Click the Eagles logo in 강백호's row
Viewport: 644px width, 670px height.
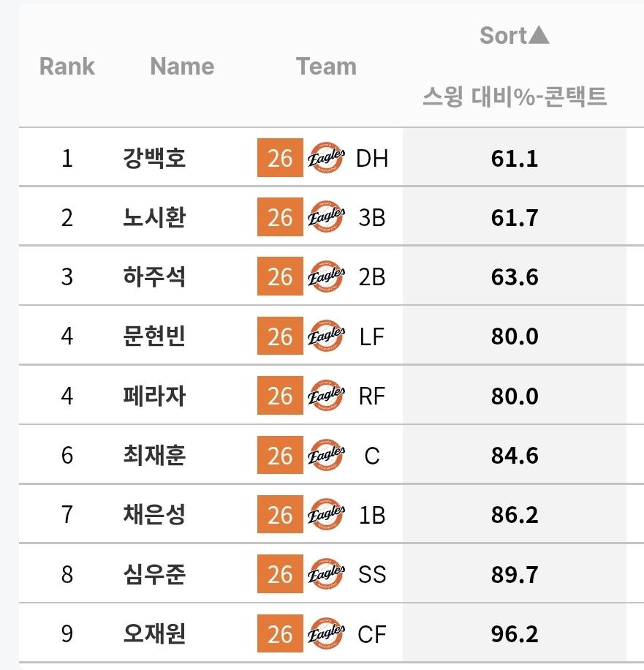coord(326,158)
